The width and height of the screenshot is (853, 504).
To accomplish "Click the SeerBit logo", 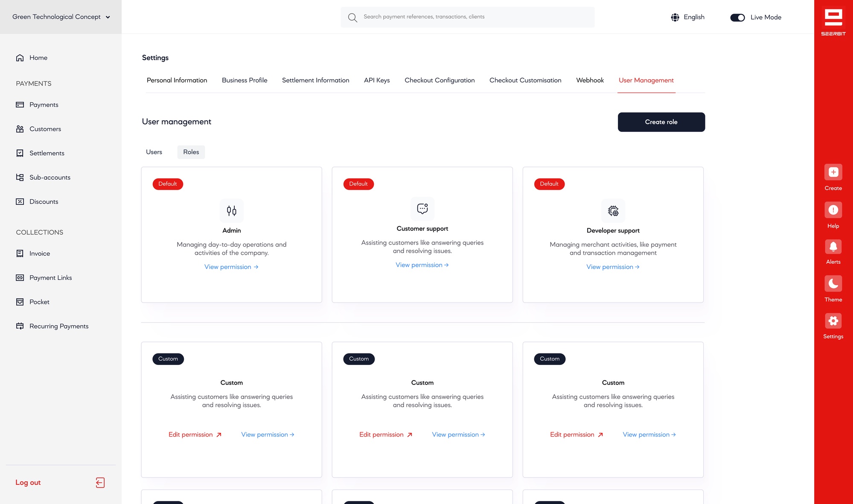I will [833, 22].
